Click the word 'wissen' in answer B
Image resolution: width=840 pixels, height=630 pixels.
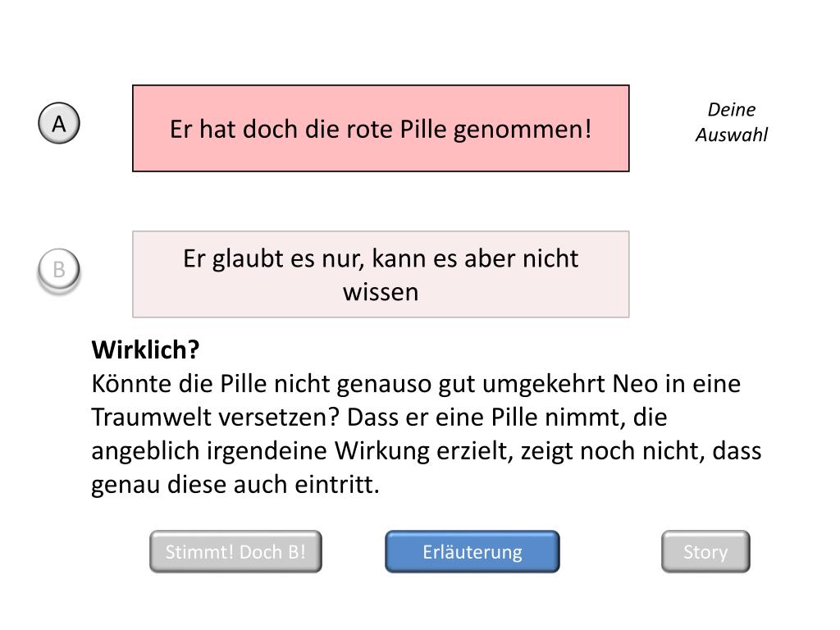[381, 292]
